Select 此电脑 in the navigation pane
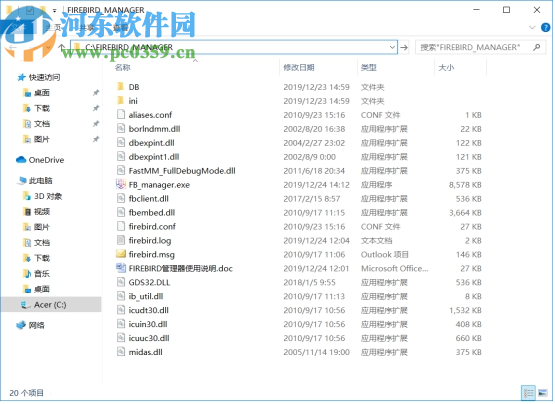Image resolution: width=555 pixels, height=404 pixels. 40,181
